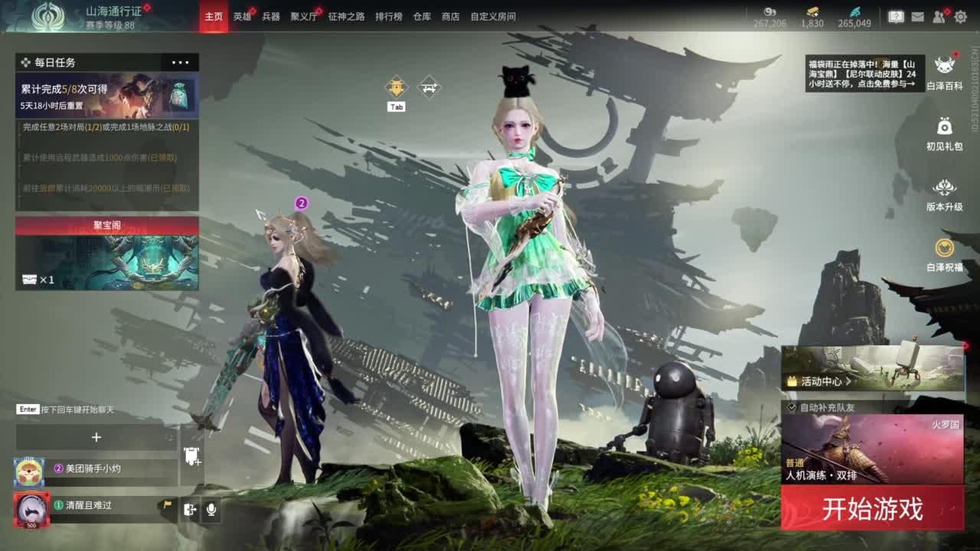Open the 兵器 weapons tab
Image resolution: width=980 pixels, height=551 pixels.
click(x=271, y=16)
